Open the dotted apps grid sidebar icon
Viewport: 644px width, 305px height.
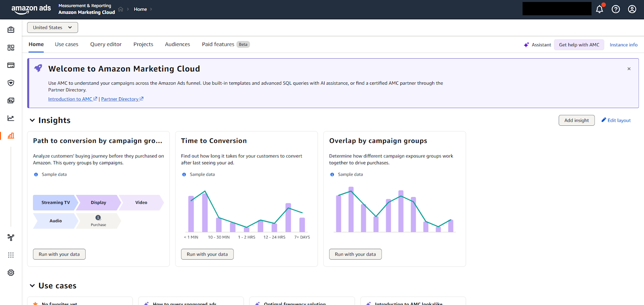point(11,255)
